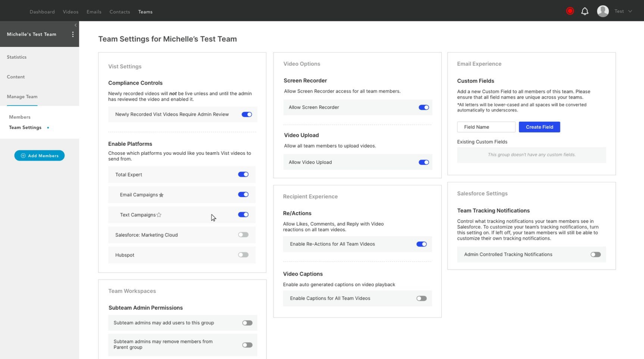Click the Emails navigation icon
The height and width of the screenshot is (359, 644).
[x=94, y=11]
